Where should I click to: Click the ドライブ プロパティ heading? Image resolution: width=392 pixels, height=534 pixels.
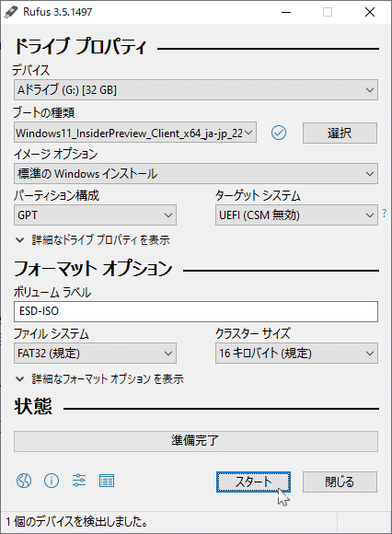80,47
